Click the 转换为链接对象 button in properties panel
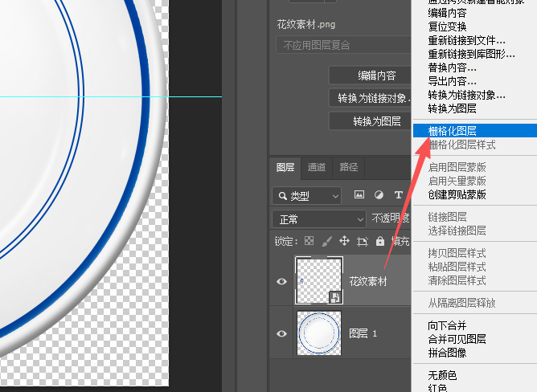This screenshot has width=537, height=392. tap(370, 98)
